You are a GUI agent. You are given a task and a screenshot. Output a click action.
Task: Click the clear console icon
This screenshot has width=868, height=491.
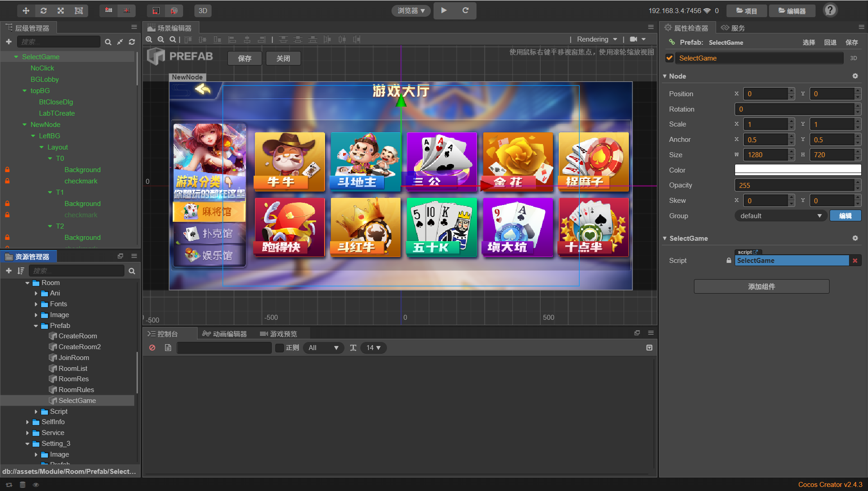[x=152, y=348]
